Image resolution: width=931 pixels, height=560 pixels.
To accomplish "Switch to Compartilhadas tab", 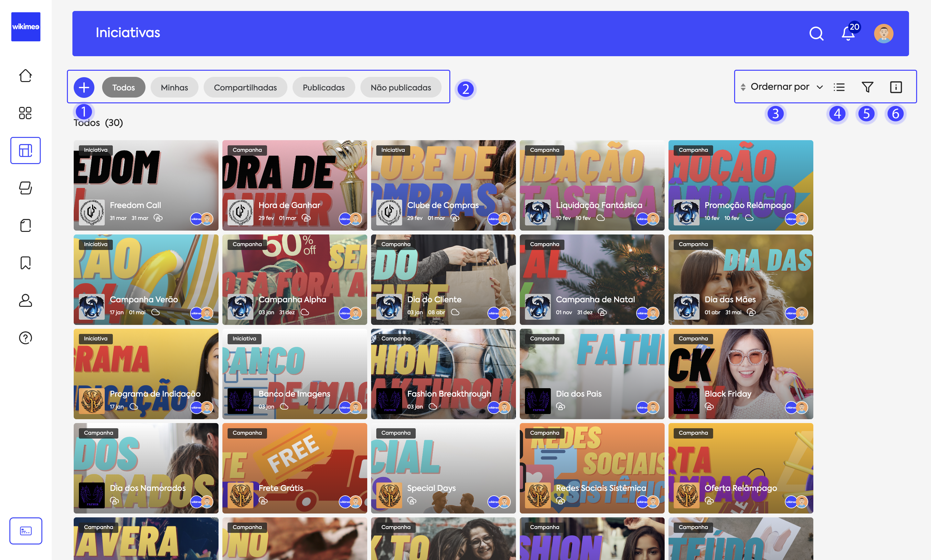I will [245, 88].
